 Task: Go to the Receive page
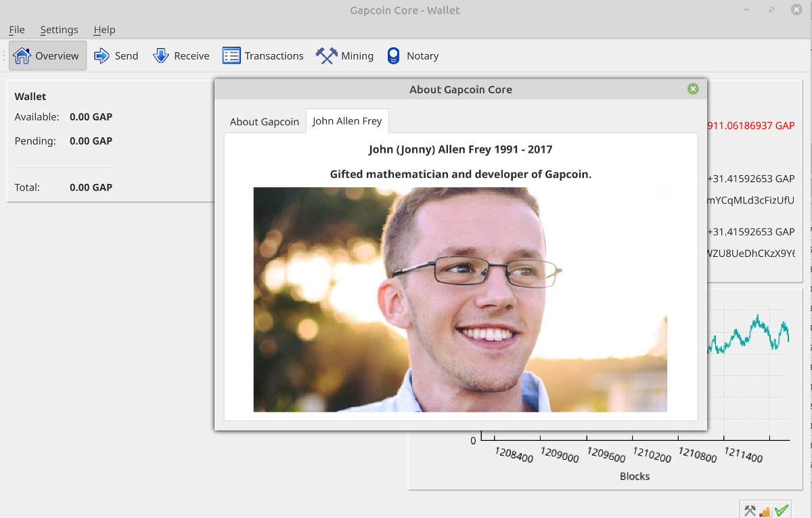[x=181, y=55]
